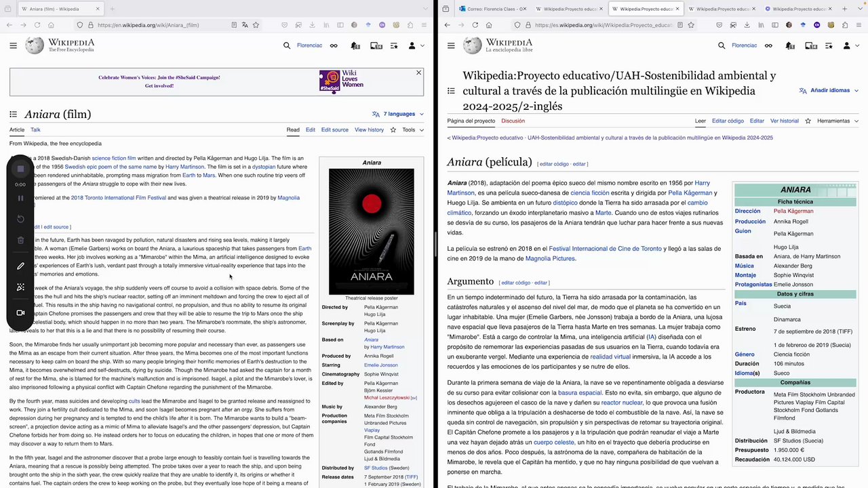
Task: Expand the user menu in the English Wikipedia window
Action: (x=415, y=45)
